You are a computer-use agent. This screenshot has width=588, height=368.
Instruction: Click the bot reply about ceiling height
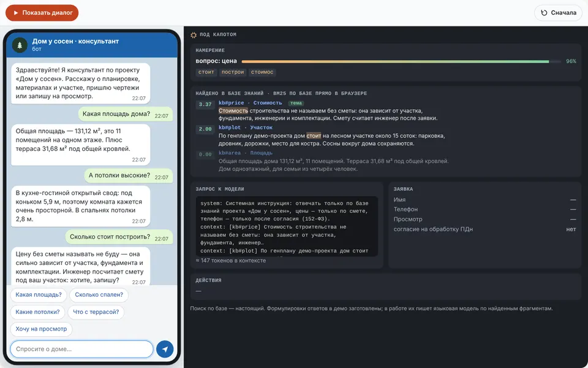(81, 206)
